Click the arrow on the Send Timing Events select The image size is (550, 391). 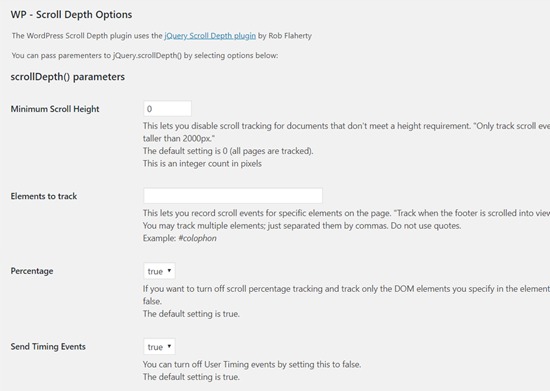[x=169, y=346]
